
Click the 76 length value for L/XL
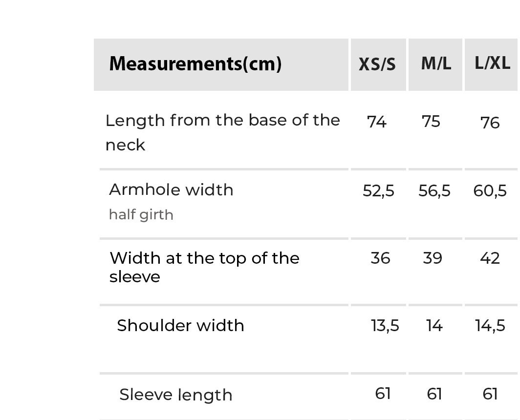(x=490, y=123)
